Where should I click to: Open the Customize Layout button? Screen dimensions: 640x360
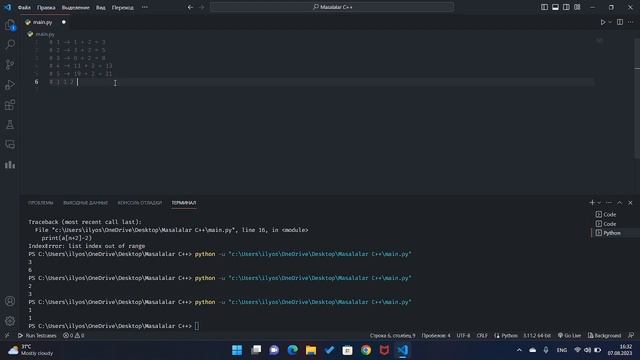pyautogui.click(x=577, y=7)
